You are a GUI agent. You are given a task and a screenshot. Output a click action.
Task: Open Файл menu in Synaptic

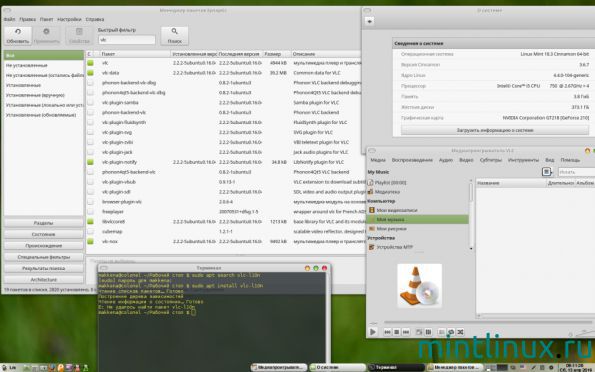click(9, 19)
